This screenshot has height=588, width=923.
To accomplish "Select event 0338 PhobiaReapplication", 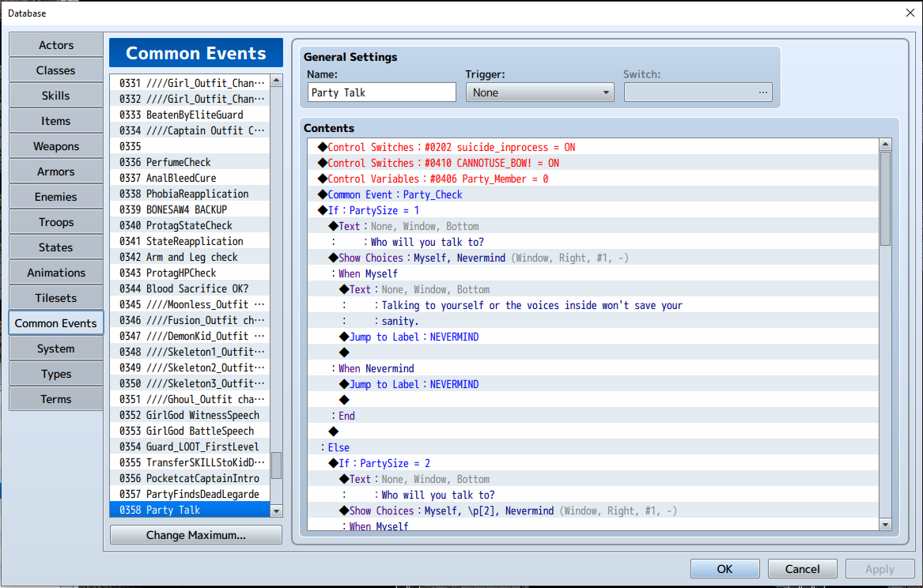I will [x=190, y=194].
